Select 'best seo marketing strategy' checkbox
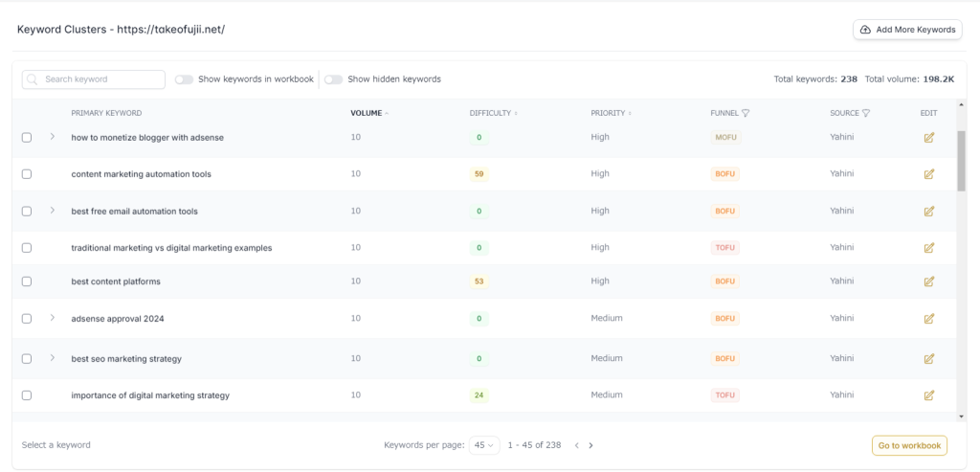980x472 pixels. click(27, 359)
